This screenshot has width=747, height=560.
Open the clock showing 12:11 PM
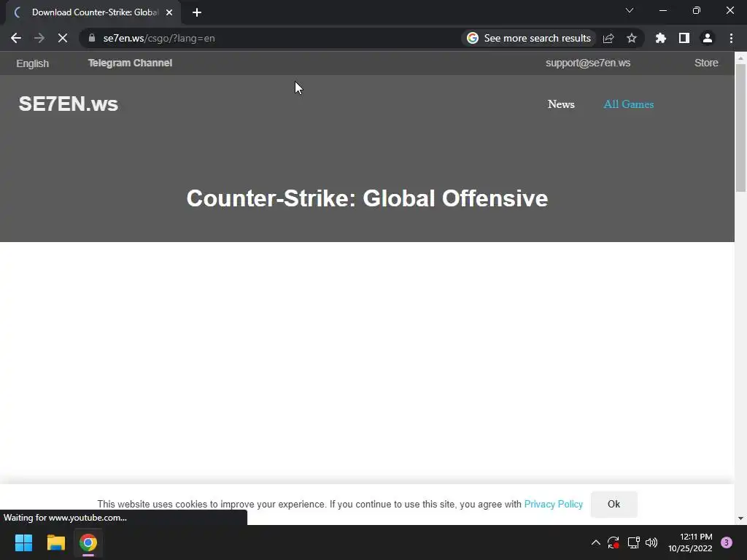point(690,542)
